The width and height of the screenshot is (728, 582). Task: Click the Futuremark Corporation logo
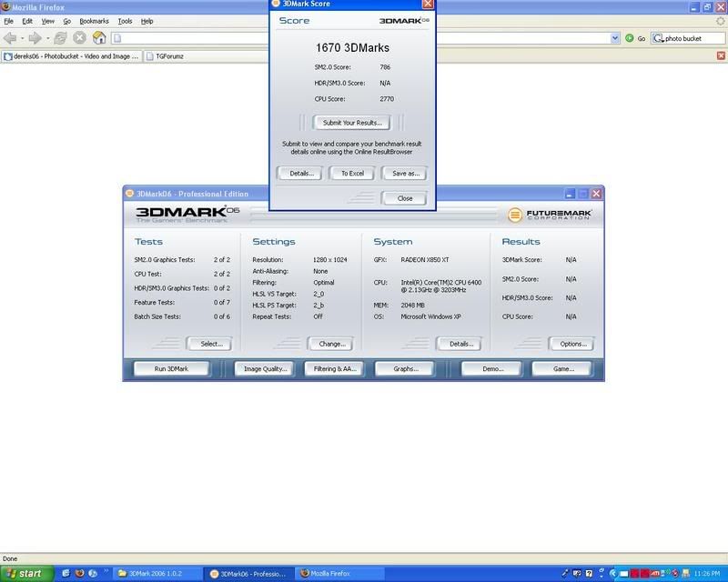coord(550,215)
